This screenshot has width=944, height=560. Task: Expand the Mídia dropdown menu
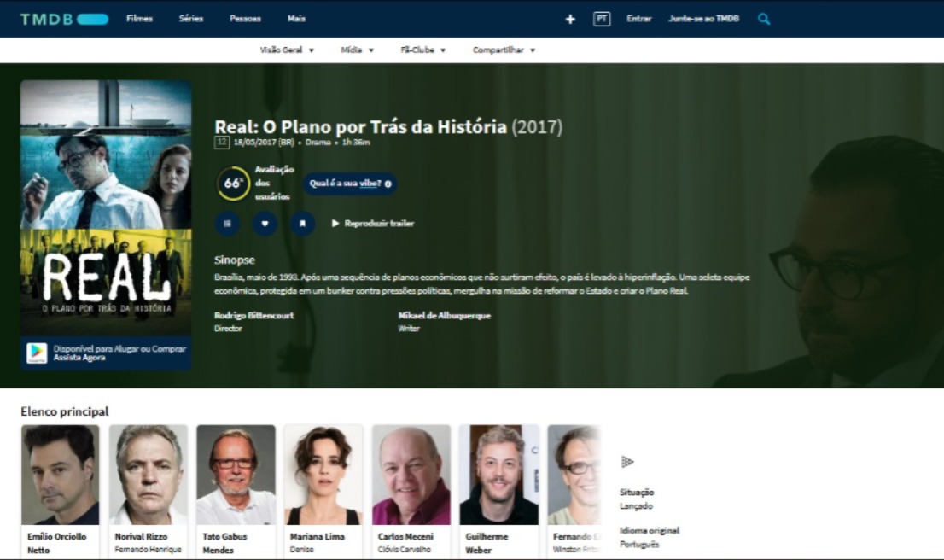click(357, 50)
